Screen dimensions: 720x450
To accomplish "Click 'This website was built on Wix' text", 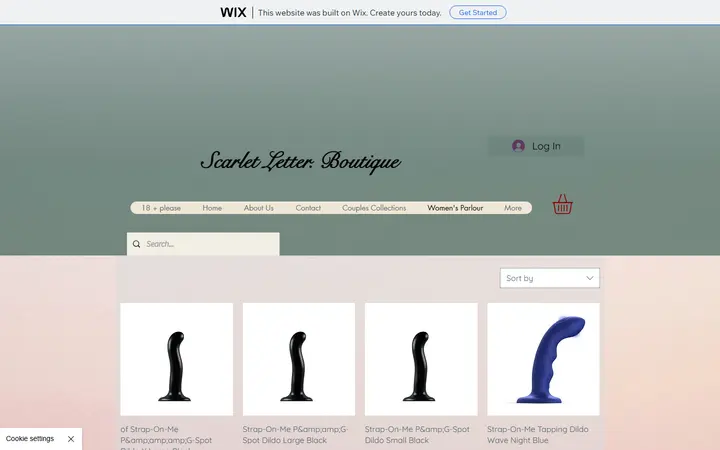I will coord(349,13).
